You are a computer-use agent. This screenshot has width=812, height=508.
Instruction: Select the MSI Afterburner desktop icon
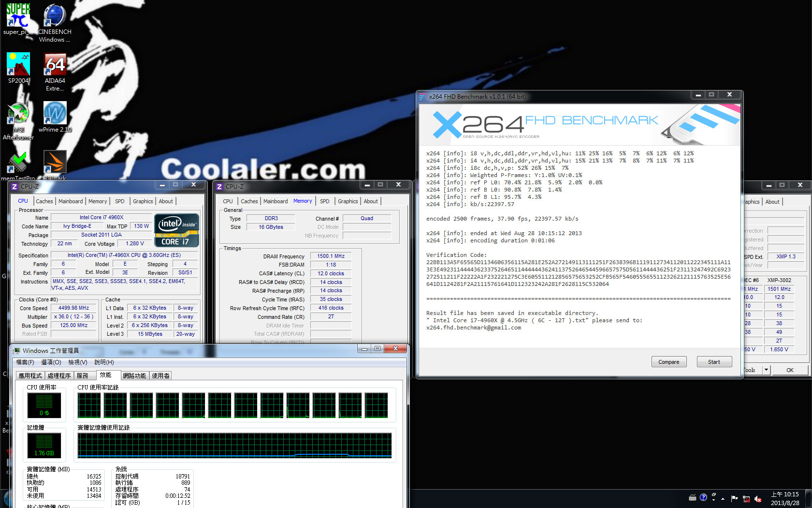(x=18, y=121)
